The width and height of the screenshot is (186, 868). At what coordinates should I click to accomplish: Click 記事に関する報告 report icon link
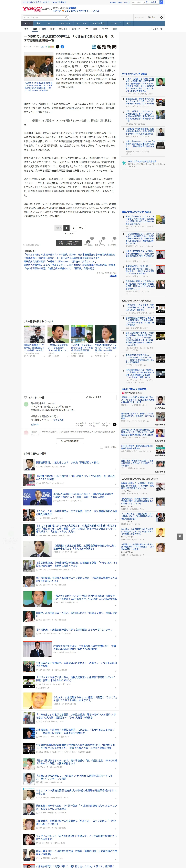click(31, 245)
